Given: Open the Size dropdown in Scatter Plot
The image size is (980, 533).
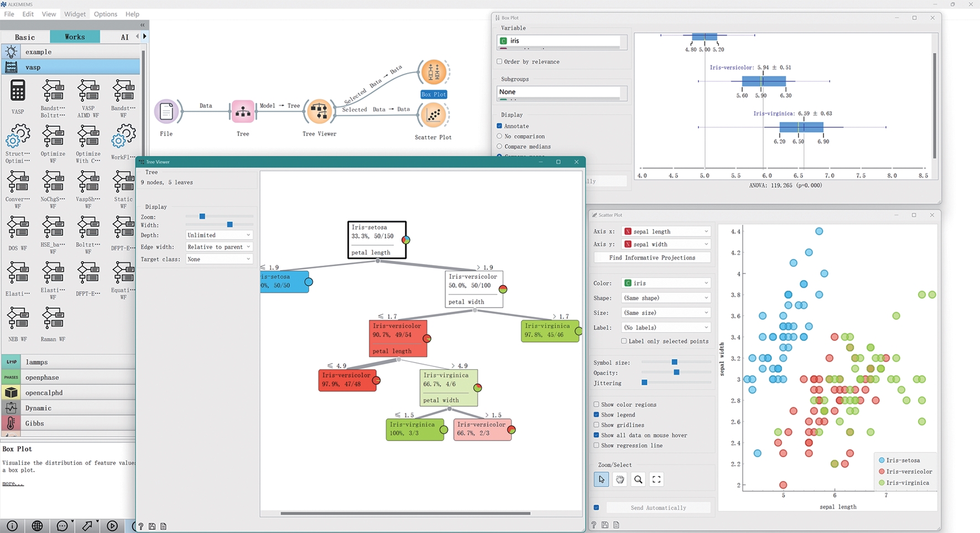Looking at the screenshot, I should pos(666,313).
